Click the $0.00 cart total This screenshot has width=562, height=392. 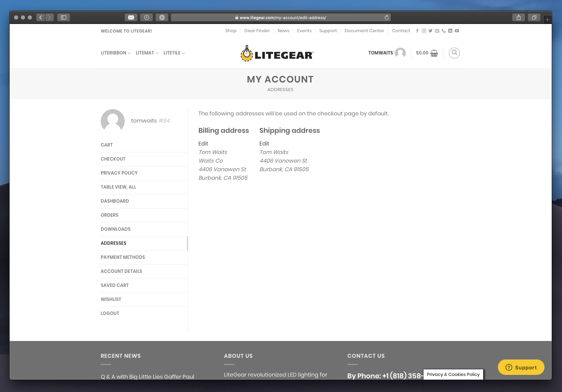pyautogui.click(x=422, y=53)
